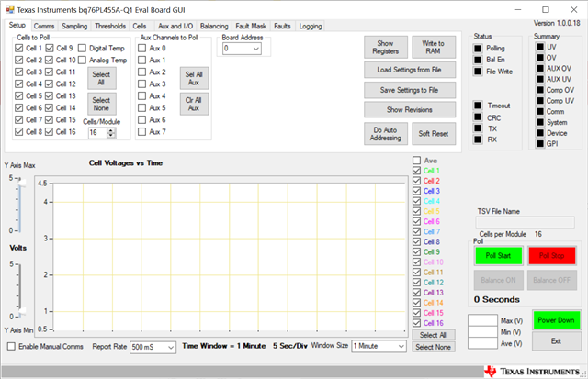Toggle Enable Manual Comms checkbox
The image size is (588, 379).
click(x=12, y=346)
